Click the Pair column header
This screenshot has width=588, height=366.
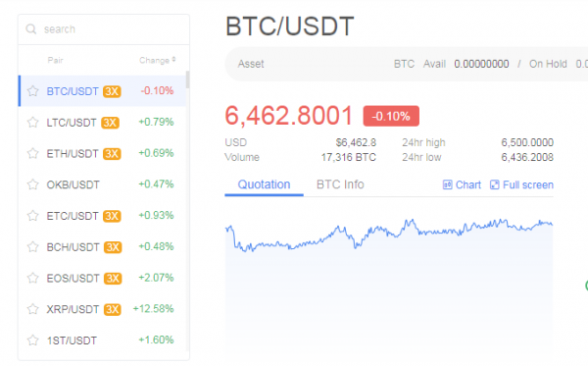[x=55, y=60]
